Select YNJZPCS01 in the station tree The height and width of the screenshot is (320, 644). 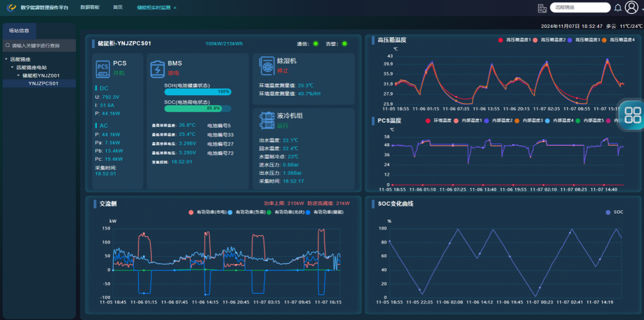[x=43, y=83]
